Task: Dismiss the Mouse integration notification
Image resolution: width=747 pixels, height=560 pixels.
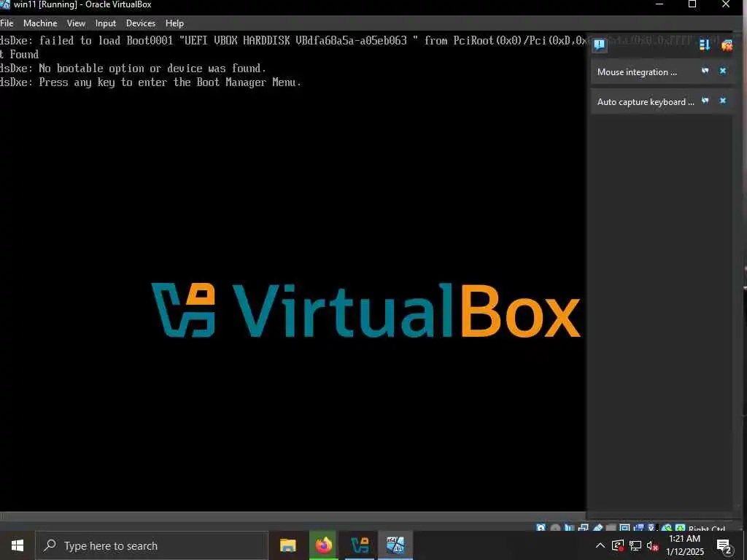Action: 723,71
